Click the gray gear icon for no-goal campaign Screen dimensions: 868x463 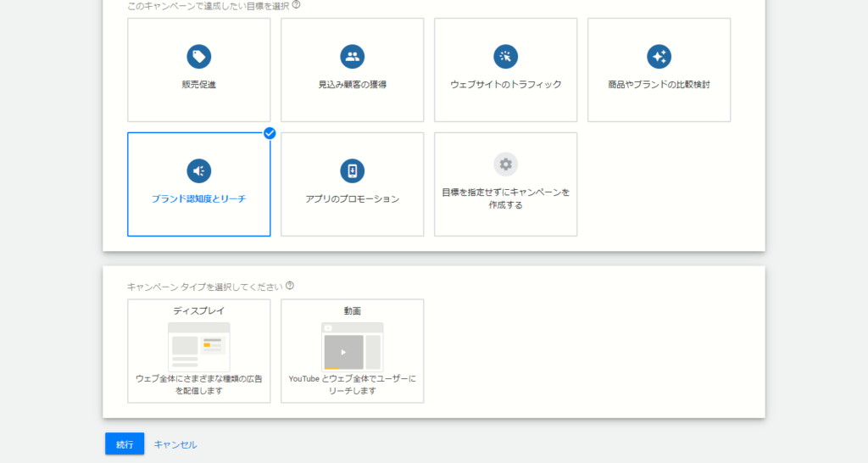(505, 165)
